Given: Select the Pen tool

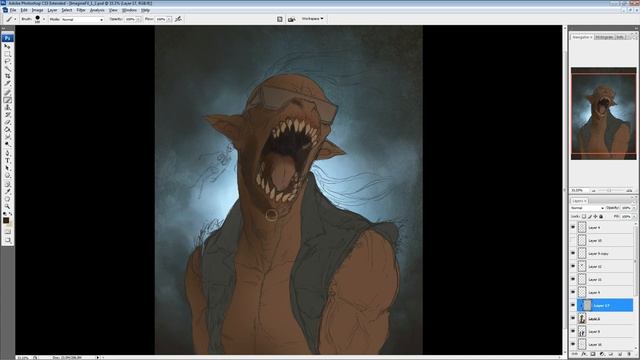Looking at the screenshot, I should pos(7,153).
